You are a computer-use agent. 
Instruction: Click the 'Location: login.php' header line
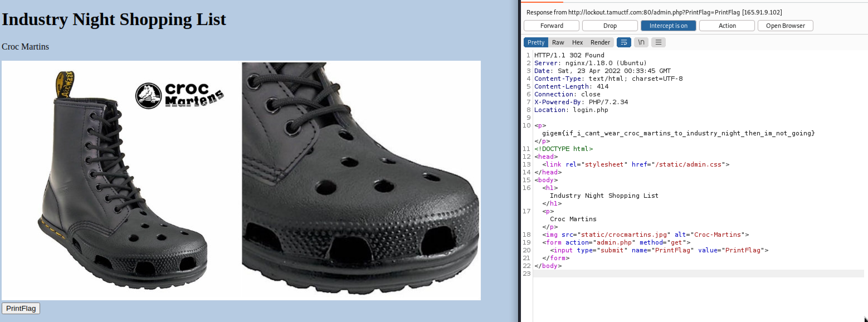point(571,110)
